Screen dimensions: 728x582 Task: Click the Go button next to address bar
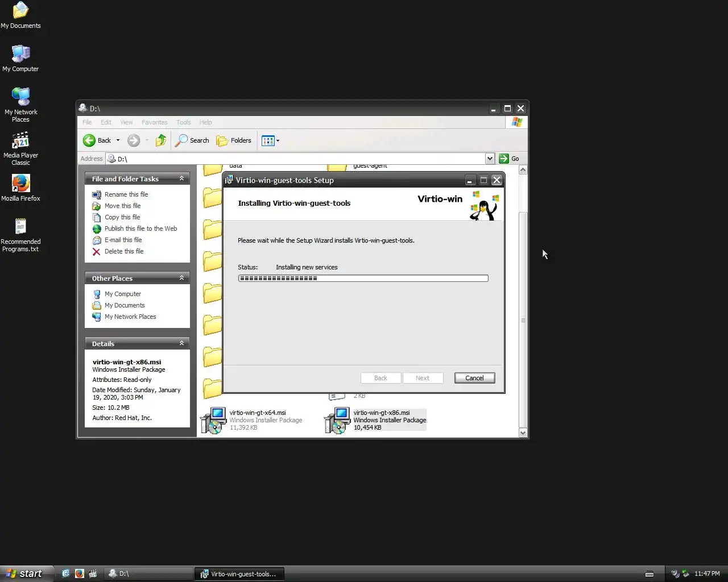click(x=510, y=159)
